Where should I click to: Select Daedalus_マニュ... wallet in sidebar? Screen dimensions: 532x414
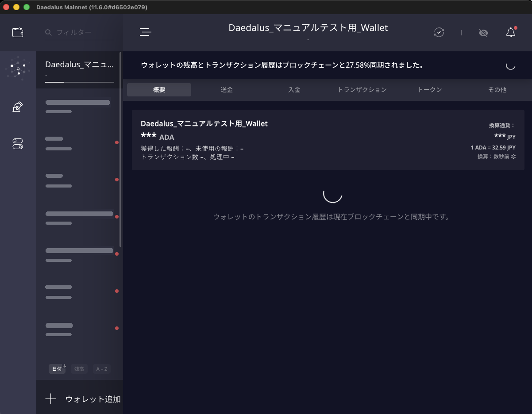tap(80, 70)
